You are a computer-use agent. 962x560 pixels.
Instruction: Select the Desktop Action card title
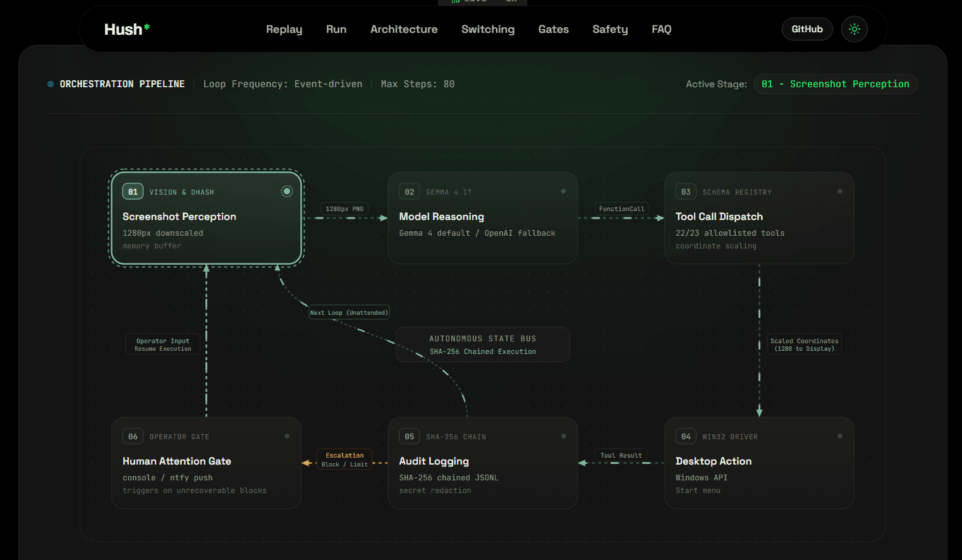point(714,461)
